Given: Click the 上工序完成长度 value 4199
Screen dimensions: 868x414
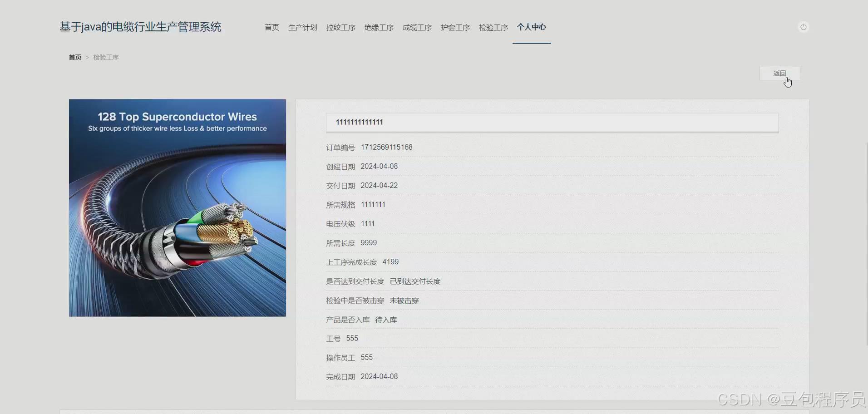Looking at the screenshot, I should click(x=390, y=262).
